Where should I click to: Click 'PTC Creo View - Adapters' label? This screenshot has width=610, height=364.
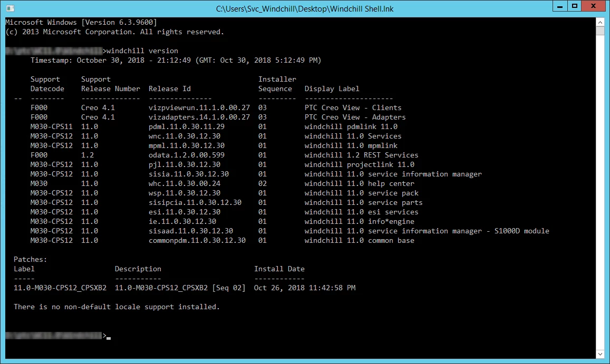(x=355, y=117)
